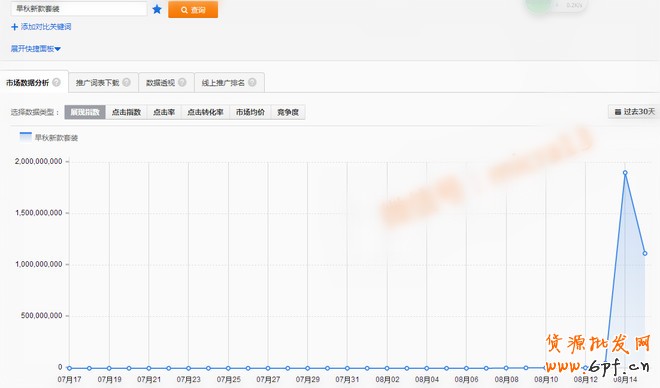Expand the 展开快捷面板 dropdown arrow
Viewport: 660px width, 388px height.
58,49
